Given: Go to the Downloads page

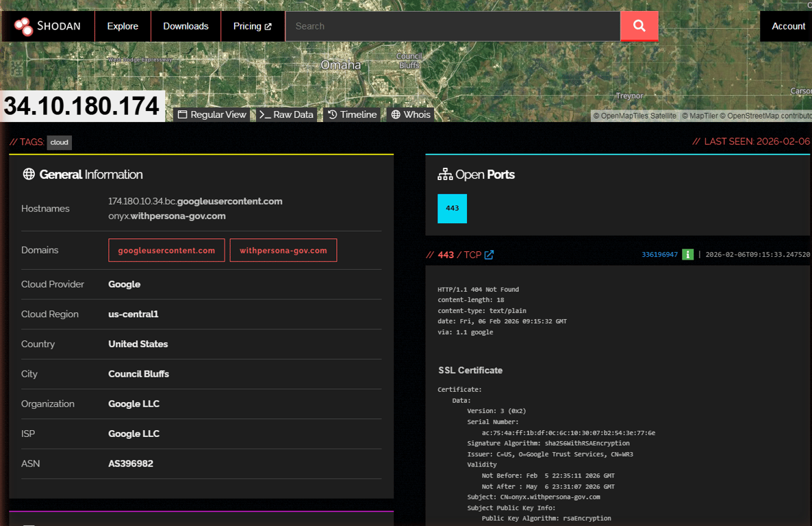Looking at the screenshot, I should pos(186,26).
